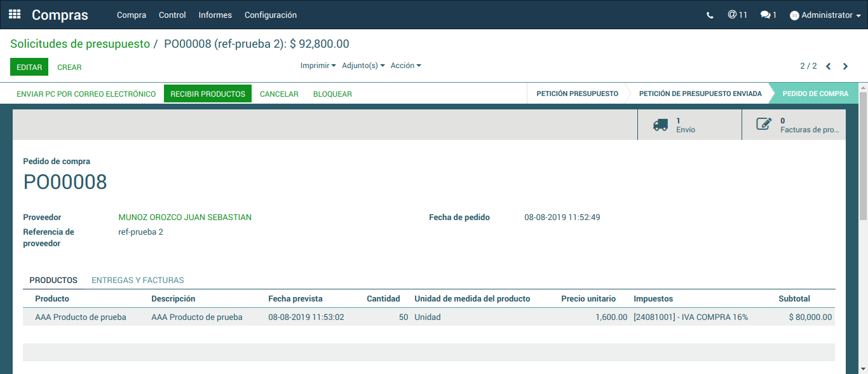
Task: Open Facturas de proveedor stat button
Action: pos(794,125)
